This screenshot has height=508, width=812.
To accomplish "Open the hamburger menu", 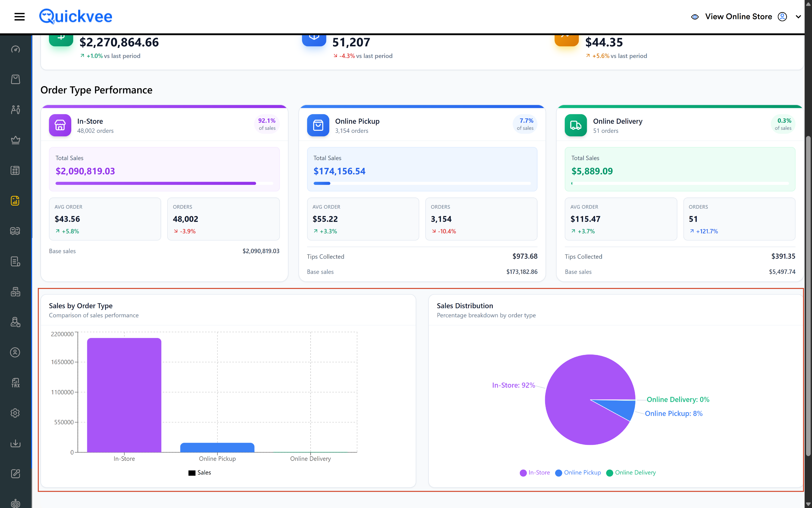I will tap(19, 16).
